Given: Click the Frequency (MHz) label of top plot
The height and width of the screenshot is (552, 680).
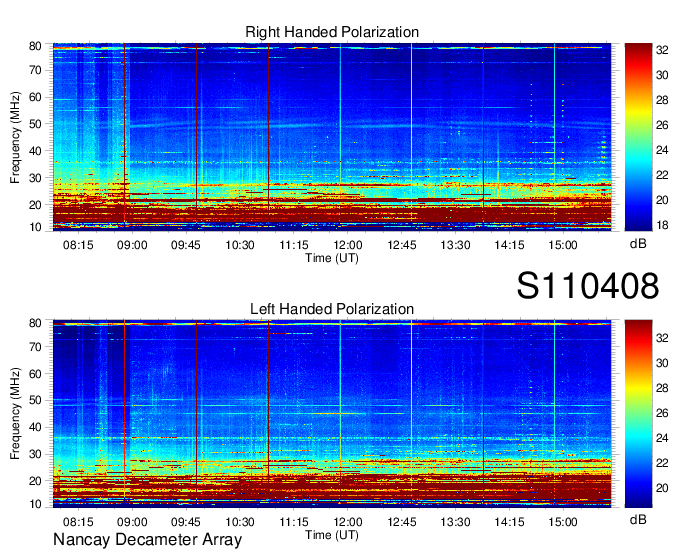Looking at the screenshot, I should [x=15, y=137].
